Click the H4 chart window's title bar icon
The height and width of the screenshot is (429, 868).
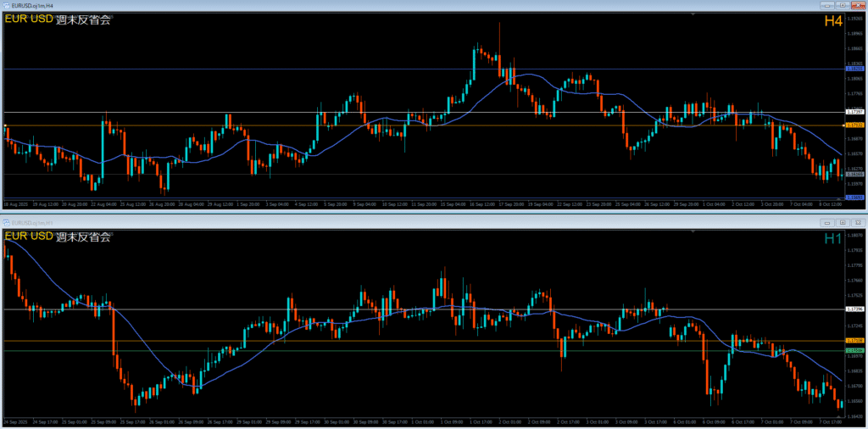point(6,6)
